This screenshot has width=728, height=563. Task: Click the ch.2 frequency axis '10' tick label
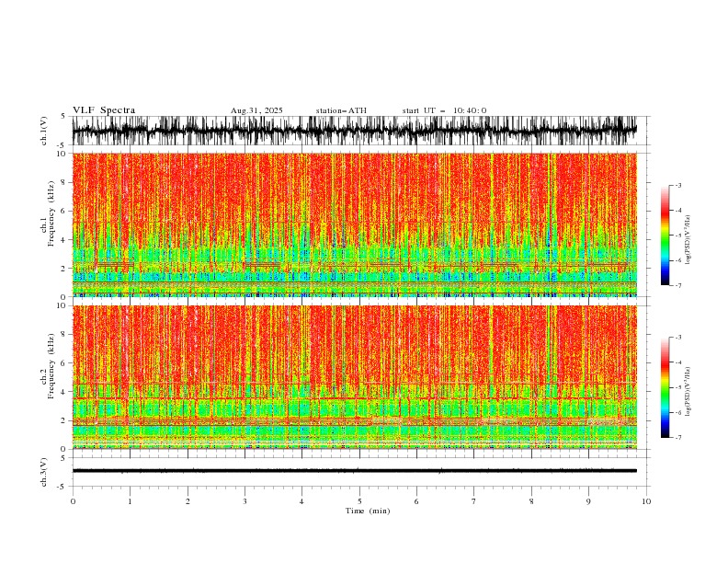63,305
